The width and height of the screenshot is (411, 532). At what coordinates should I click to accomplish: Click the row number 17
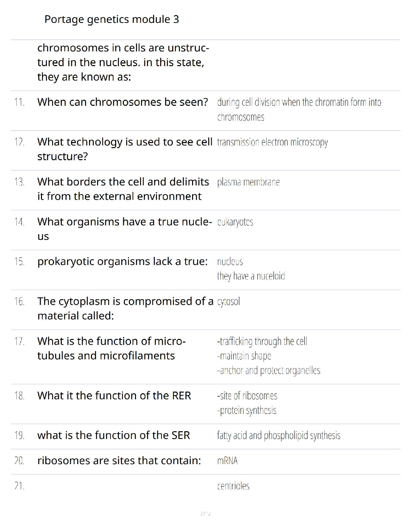click(x=19, y=341)
